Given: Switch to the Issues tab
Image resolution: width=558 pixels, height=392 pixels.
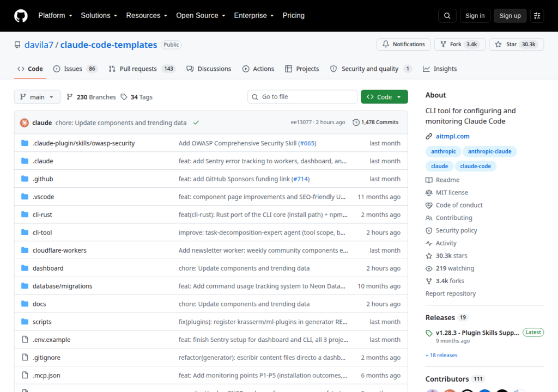Looking at the screenshot, I should coord(75,69).
